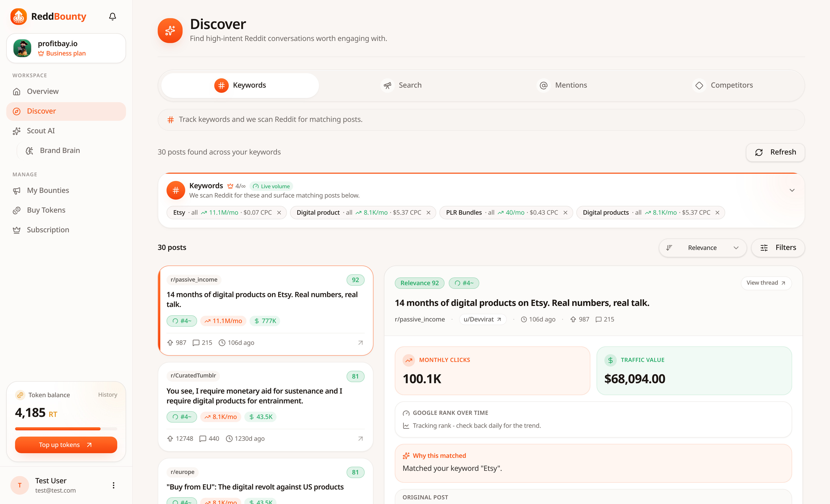Image resolution: width=830 pixels, height=504 pixels.
Task: Click the 11.1M/mo volume tag on first card
Action: 223,321
